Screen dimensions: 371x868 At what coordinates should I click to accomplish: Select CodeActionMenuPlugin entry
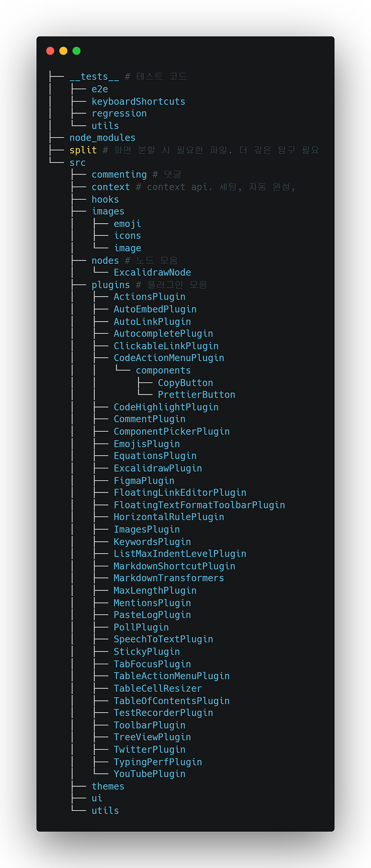coord(169,358)
